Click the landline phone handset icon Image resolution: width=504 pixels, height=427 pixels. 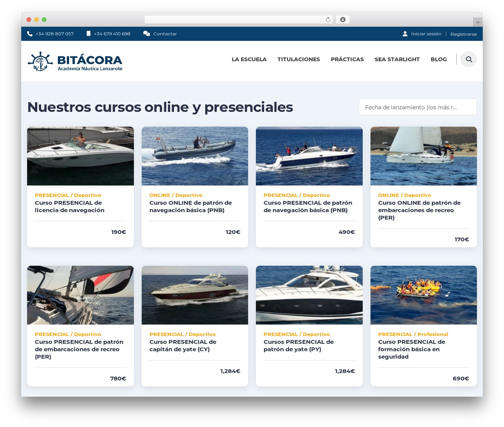(30, 34)
